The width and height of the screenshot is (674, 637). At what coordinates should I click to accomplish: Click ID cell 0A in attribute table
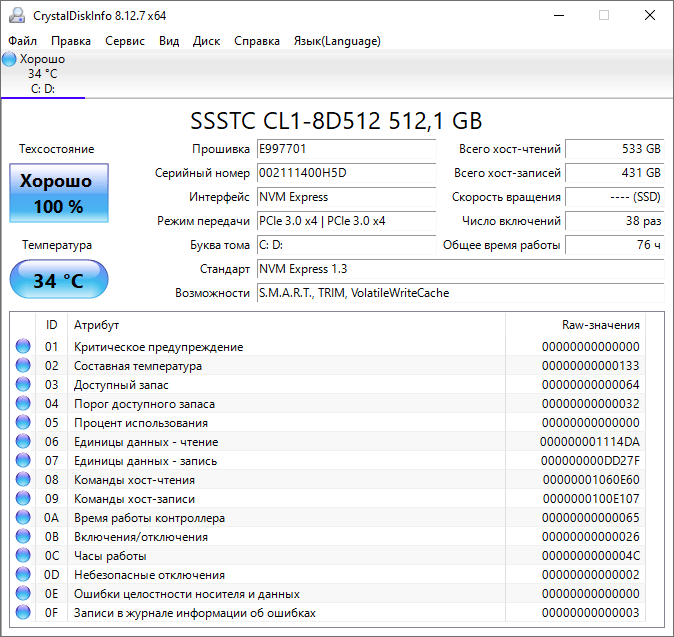coord(51,518)
